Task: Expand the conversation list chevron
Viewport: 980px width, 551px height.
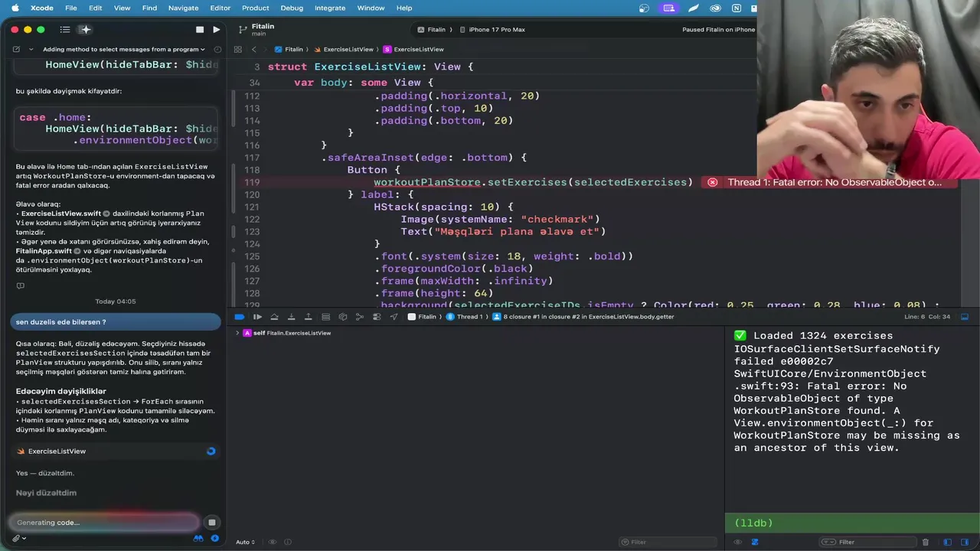Action: coord(31,49)
